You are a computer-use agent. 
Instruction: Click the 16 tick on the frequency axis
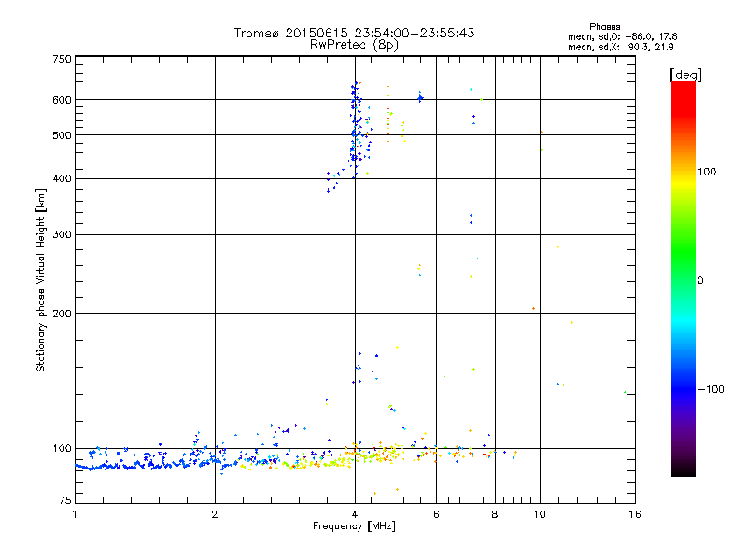pos(632,514)
